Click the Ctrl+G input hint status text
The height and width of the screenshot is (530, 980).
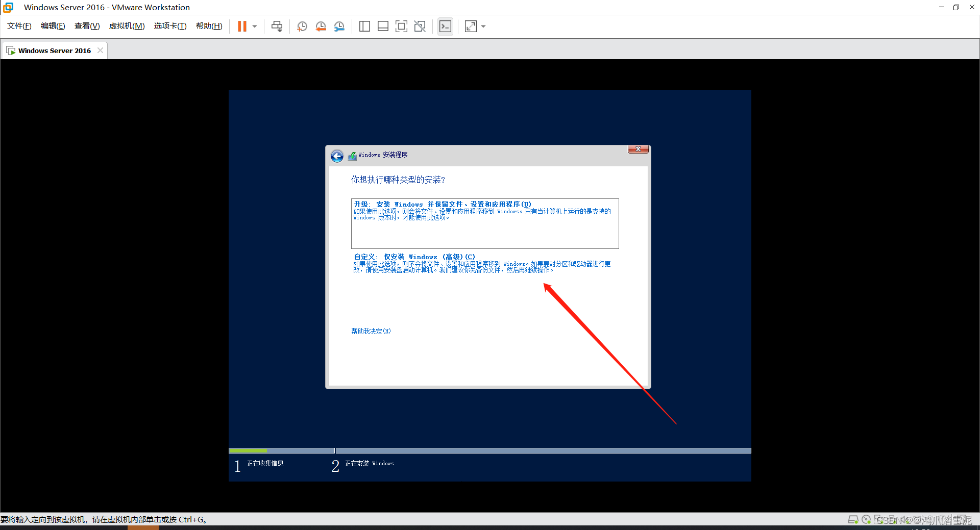point(104,519)
